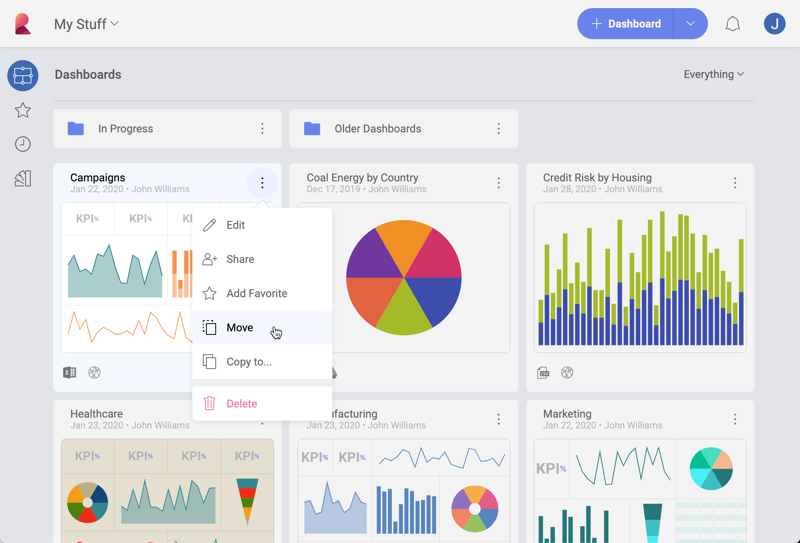Choose Move from the context menu
This screenshot has height=543, width=800.
click(x=240, y=328)
